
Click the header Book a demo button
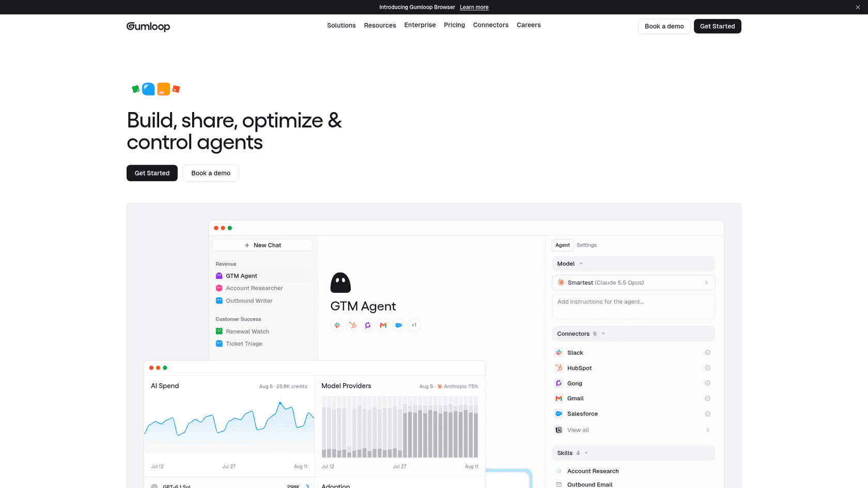(x=664, y=26)
